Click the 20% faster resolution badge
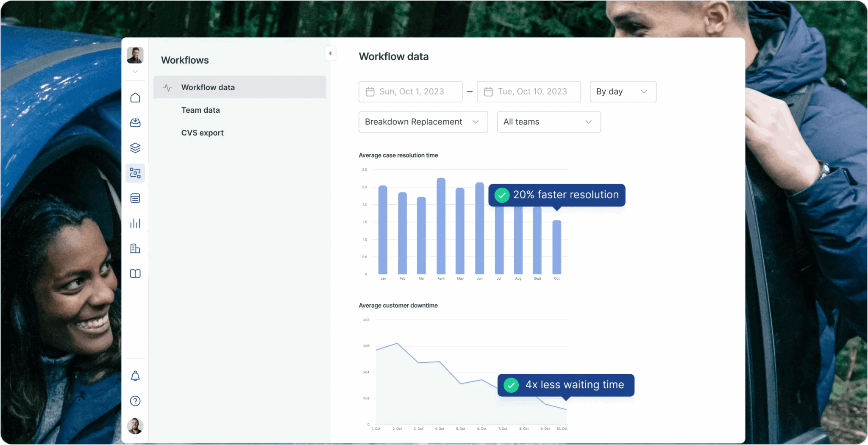Viewport: 868px width, 445px height. tap(557, 195)
